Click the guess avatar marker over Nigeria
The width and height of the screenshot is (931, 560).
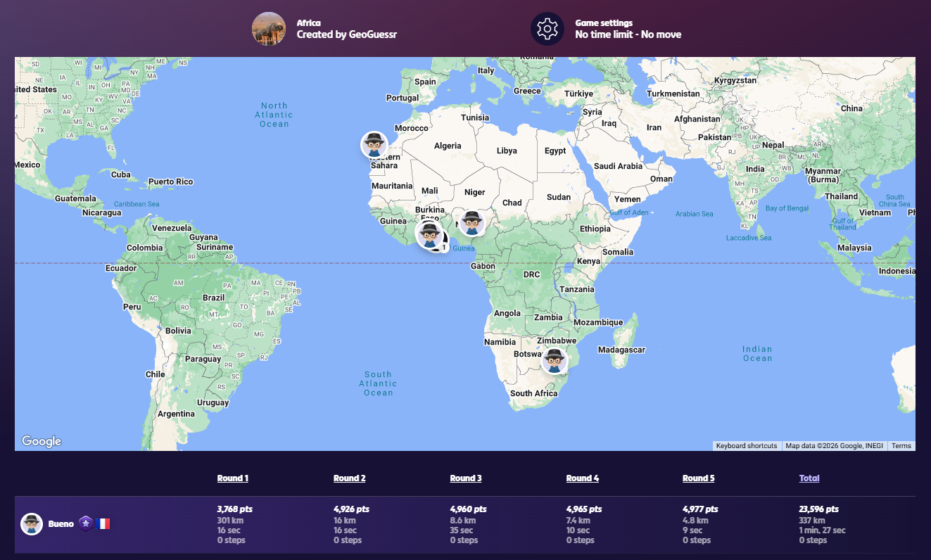click(x=473, y=224)
